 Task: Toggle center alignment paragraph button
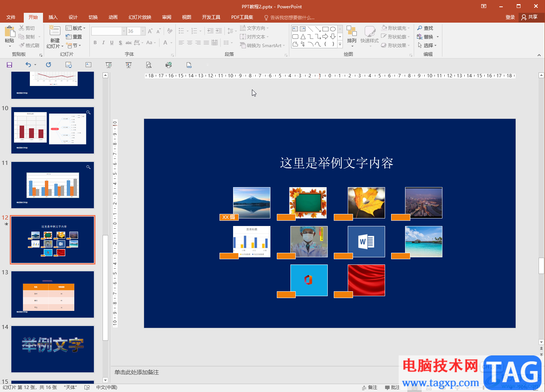click(x=190, y=43)
